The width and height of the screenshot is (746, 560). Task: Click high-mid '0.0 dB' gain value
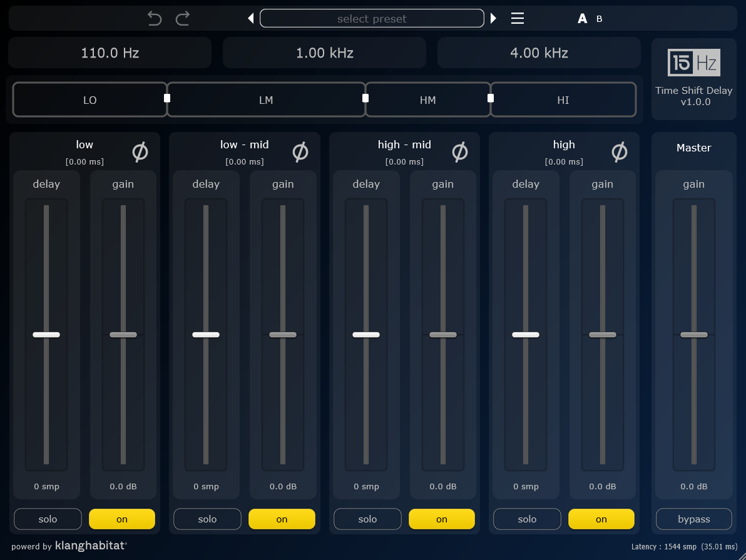click(x=443, y=486)
